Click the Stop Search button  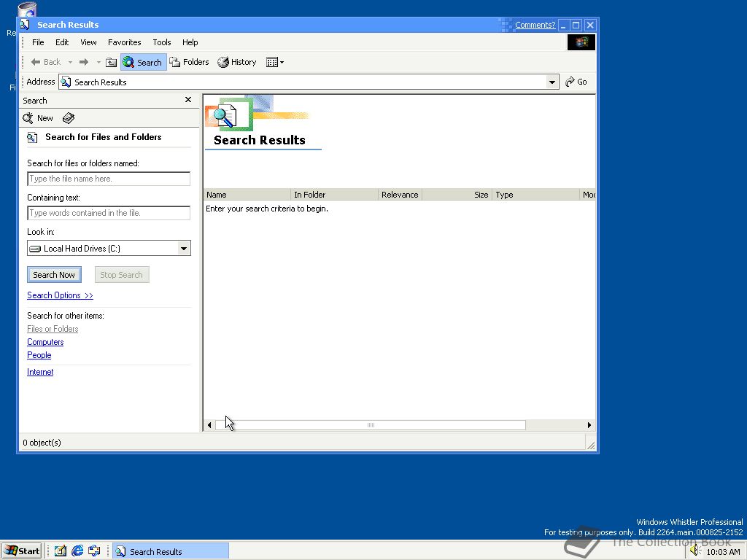pos(122,275)
